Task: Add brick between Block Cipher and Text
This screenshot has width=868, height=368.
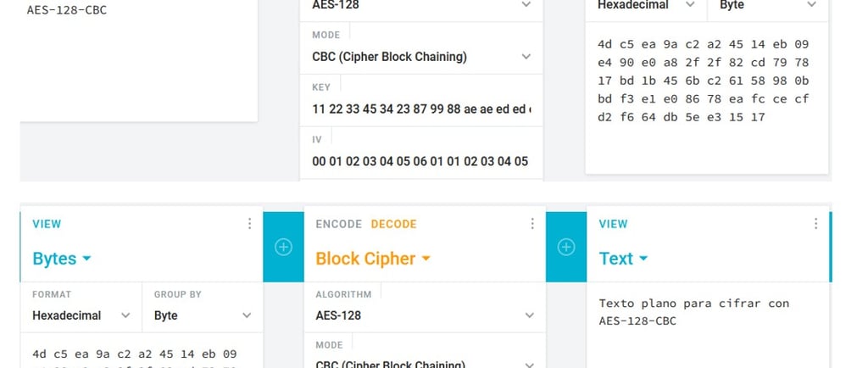Action: 566,248
